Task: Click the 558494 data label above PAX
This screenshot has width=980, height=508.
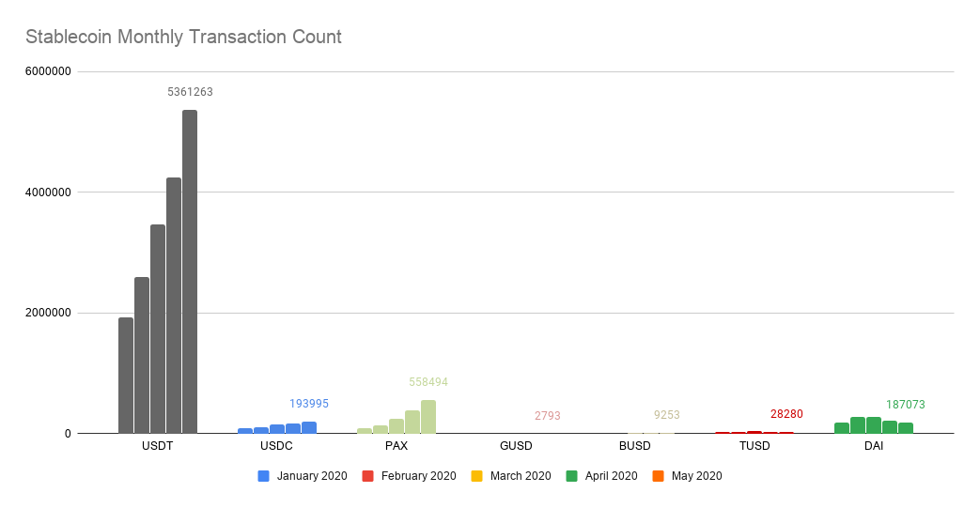Action: (428, 382)
